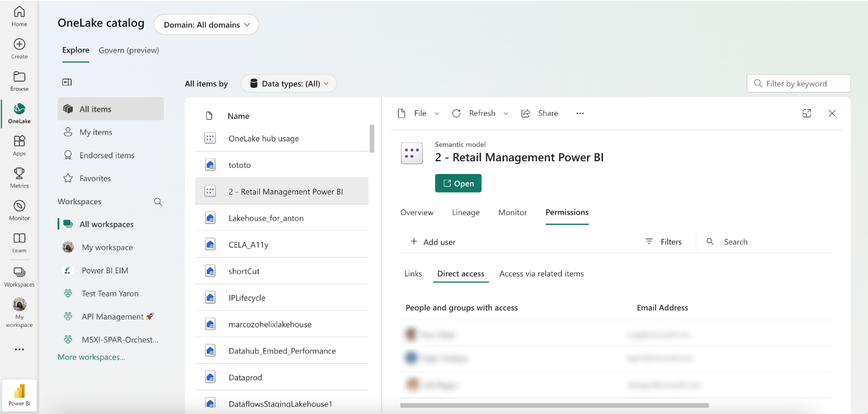
Task: Go to Home in the left navigation
Action: [19, 16]
